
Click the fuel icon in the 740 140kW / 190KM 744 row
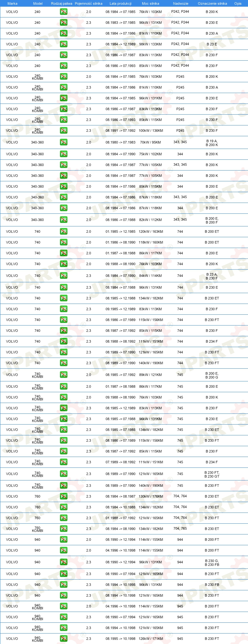click(63, 363)
